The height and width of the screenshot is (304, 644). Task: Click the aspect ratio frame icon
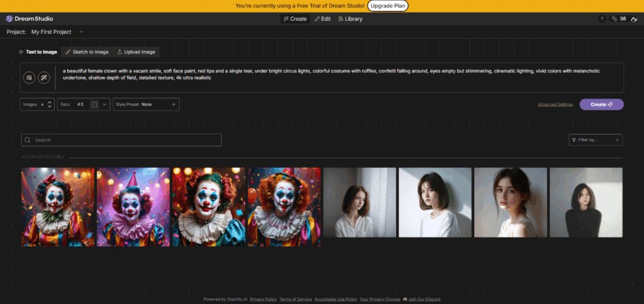coord(94,104)
